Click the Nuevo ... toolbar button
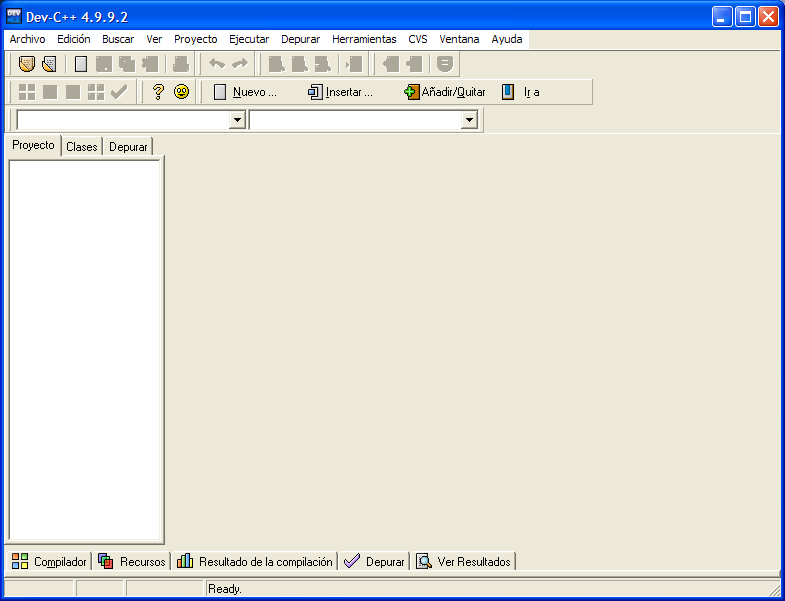The width and height of the screenshot is (785, 601). click(245, 92)
